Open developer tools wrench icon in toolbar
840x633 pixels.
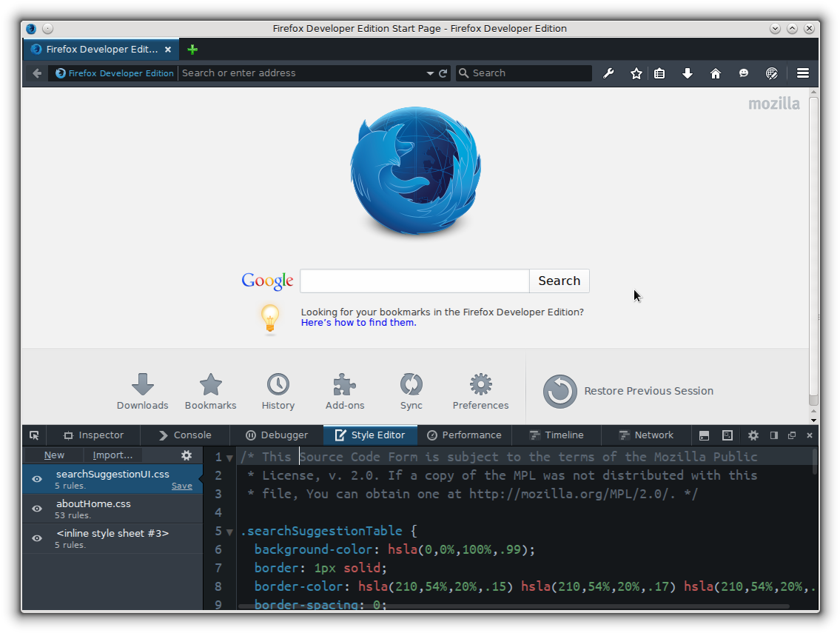pyautogui.click(x=608, y=73)
